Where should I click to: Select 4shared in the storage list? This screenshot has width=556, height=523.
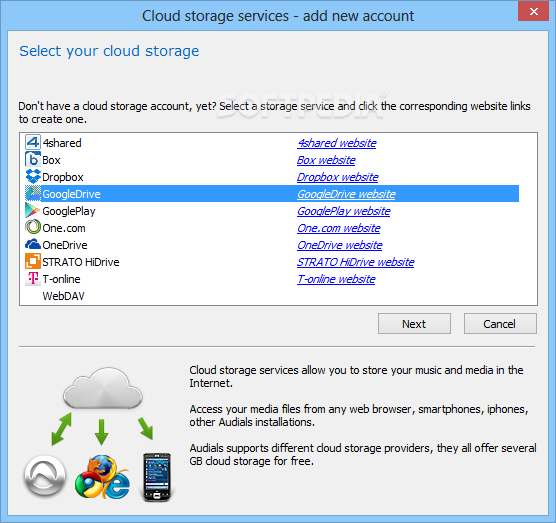[x=62, y=143]
